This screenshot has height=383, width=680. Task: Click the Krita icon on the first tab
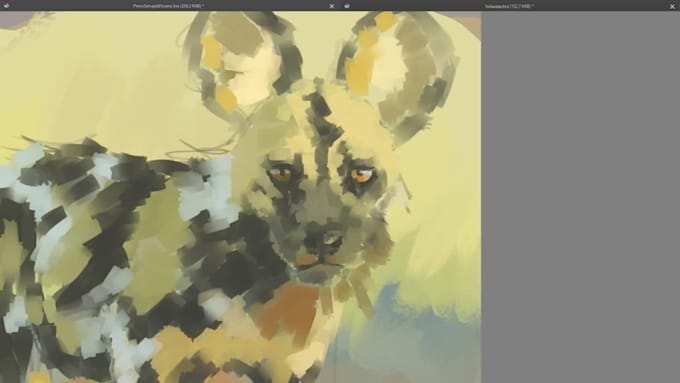pos(6,5)
